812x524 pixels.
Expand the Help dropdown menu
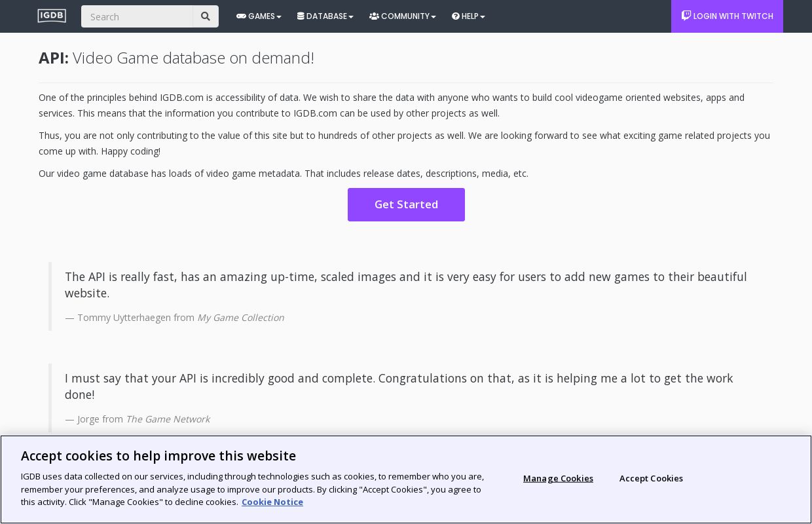coord(468,16)
